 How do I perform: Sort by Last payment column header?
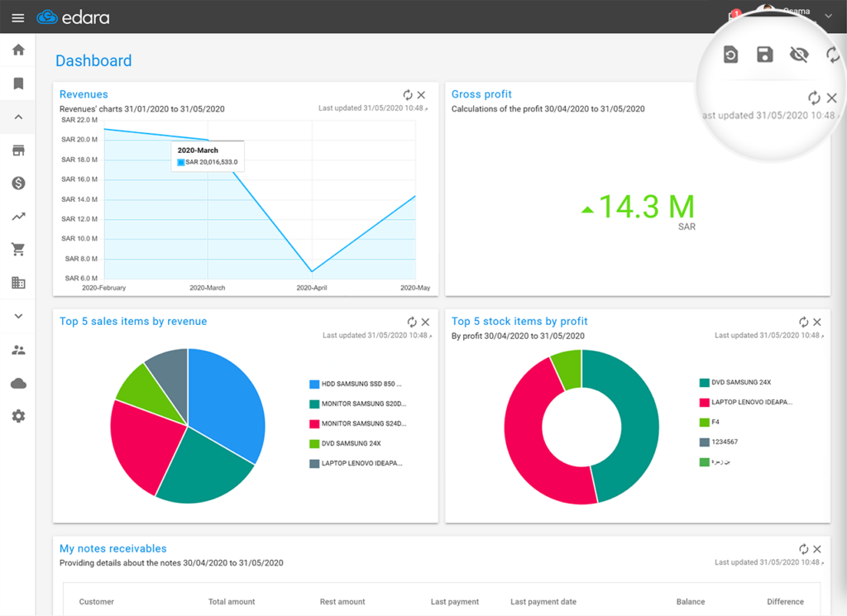tap(455, 601)
